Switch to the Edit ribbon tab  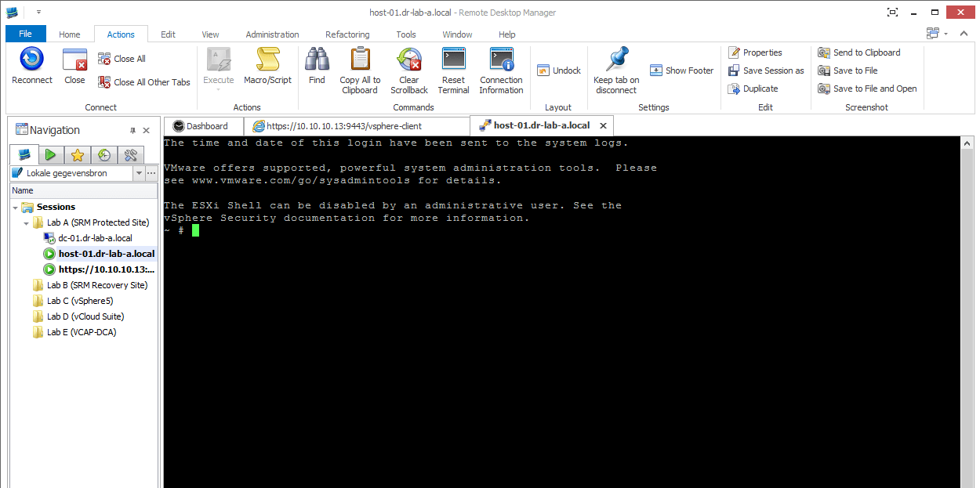(168, 34)
